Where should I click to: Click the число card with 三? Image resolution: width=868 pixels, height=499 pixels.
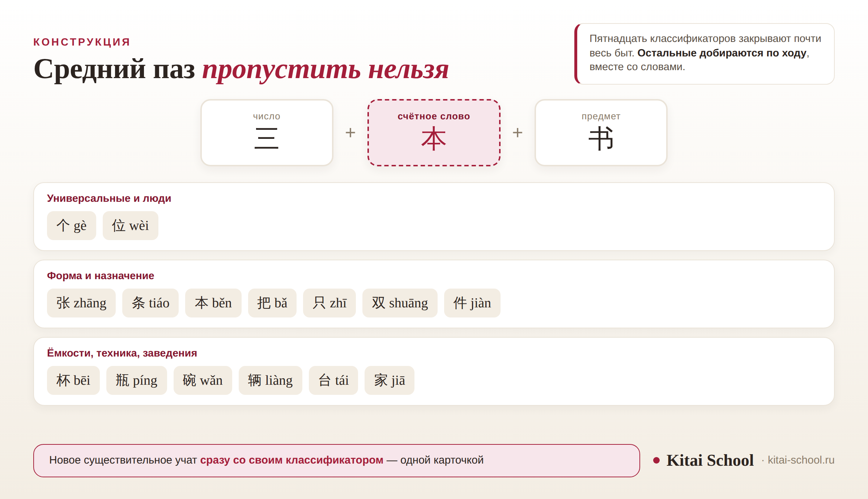tap(267, 133)
